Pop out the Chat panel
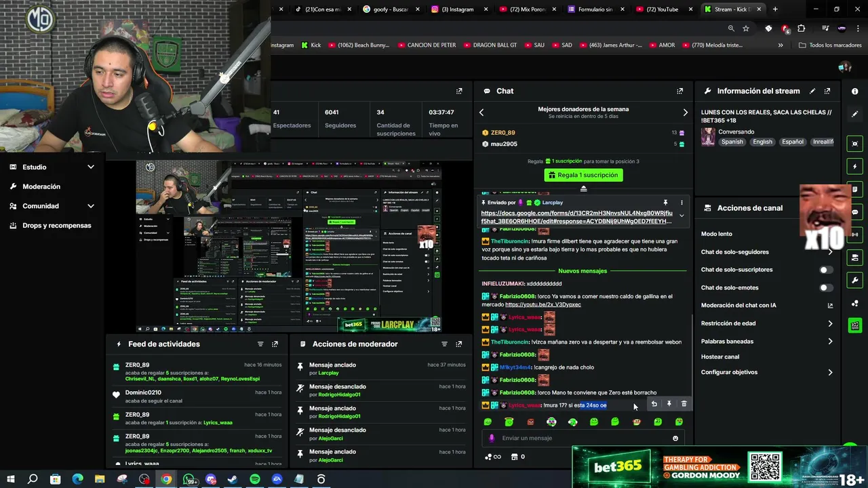 (x=680, y=91)
